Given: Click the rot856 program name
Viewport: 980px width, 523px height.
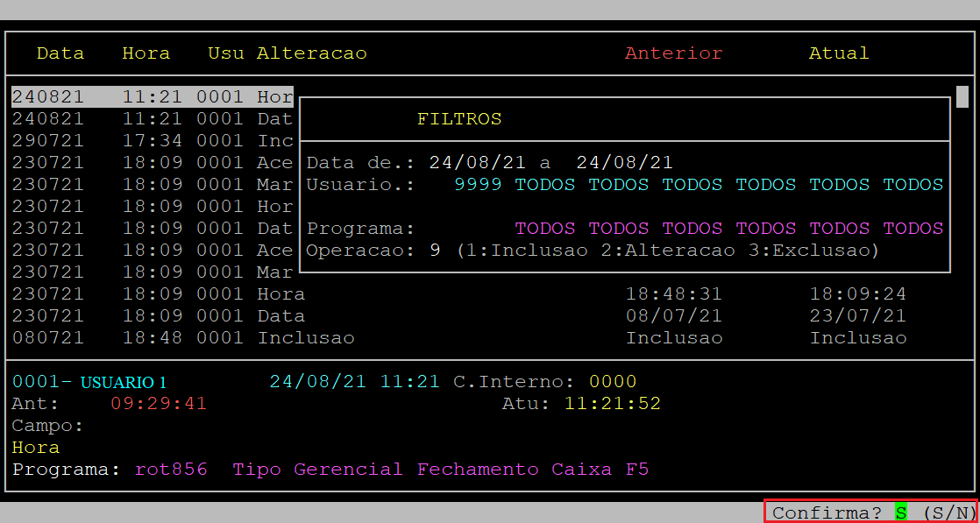Looking at the screenshot, I should [x=171, y=470].
